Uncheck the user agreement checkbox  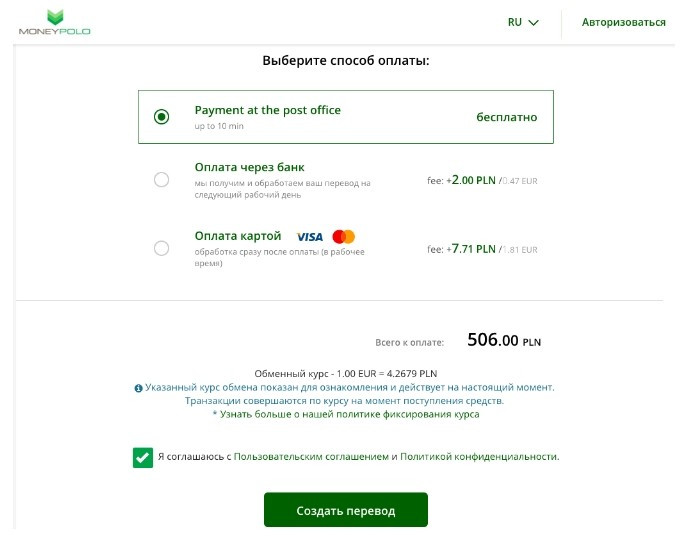(143, 457)
